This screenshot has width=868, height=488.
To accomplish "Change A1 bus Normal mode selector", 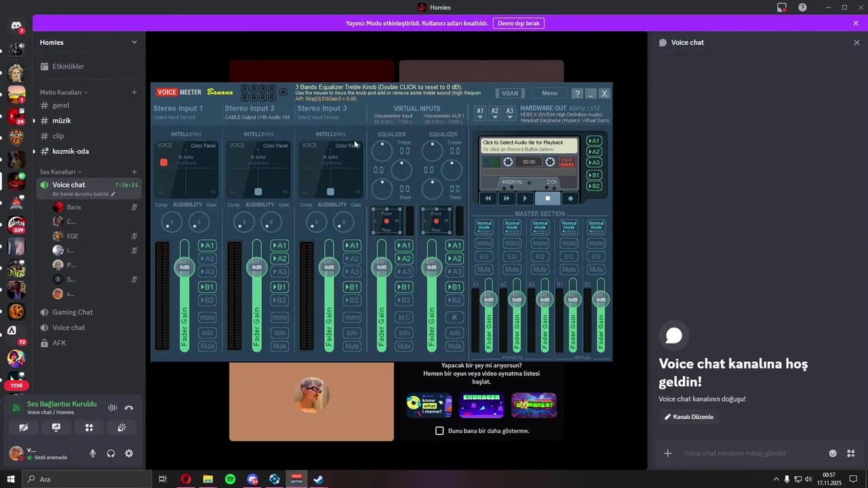I will pyautogui.click(x=484, y=227).
